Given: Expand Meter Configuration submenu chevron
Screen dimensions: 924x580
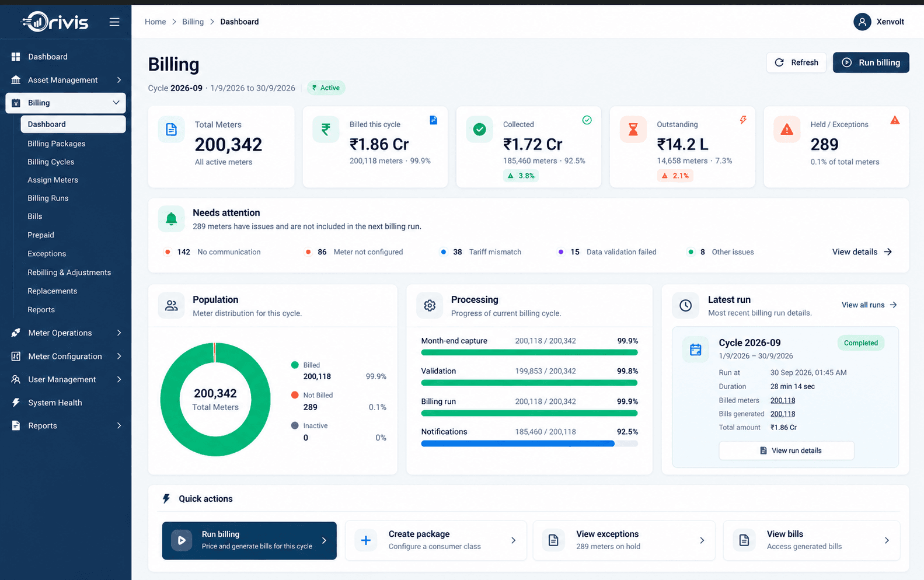Looking at the screenshot, I should (119, 356).
